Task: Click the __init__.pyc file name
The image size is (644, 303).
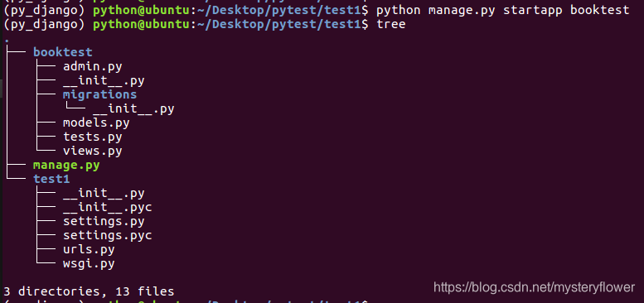Action: click(107, 207)
